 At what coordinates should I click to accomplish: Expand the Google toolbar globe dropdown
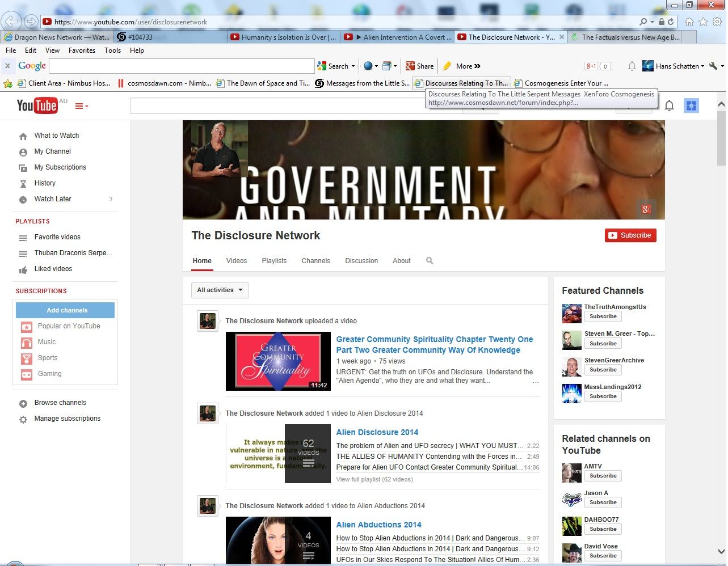[x=376, y=66]
